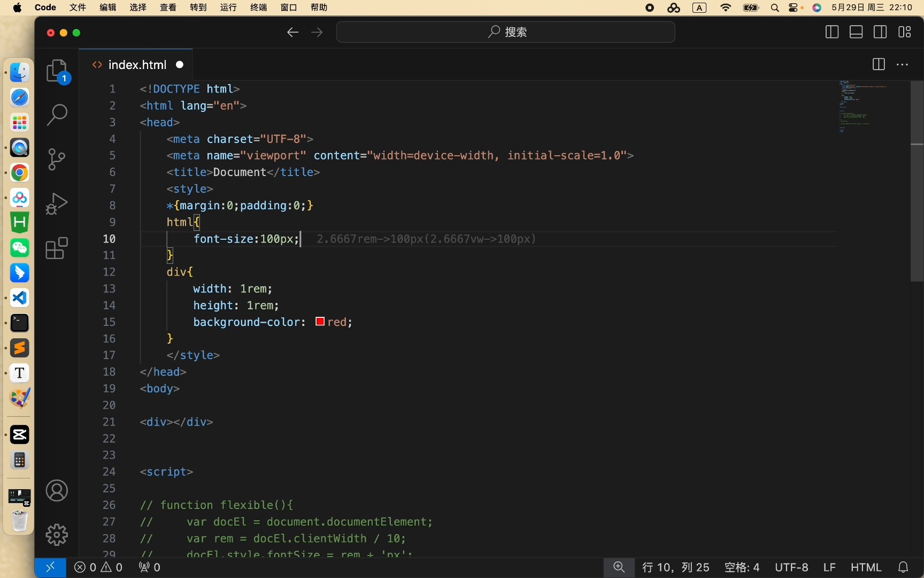
Task: Open the Run and Debug view
Action: pos(57,203)
